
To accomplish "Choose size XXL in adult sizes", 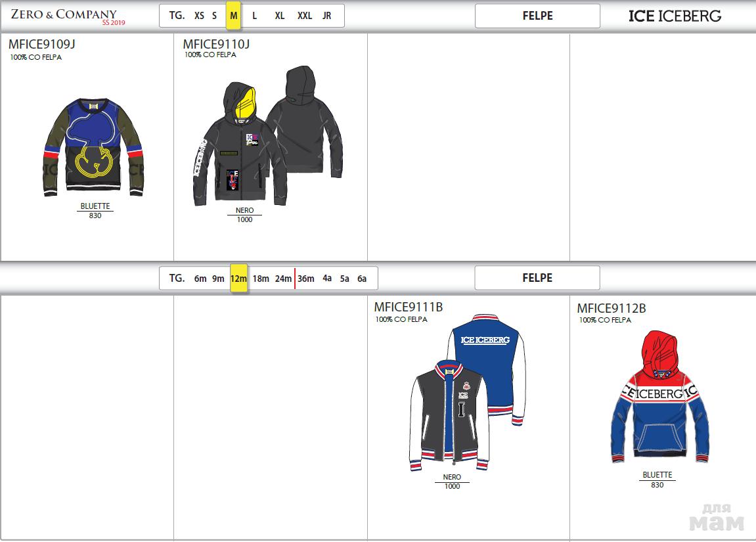I will click(305, 16).
